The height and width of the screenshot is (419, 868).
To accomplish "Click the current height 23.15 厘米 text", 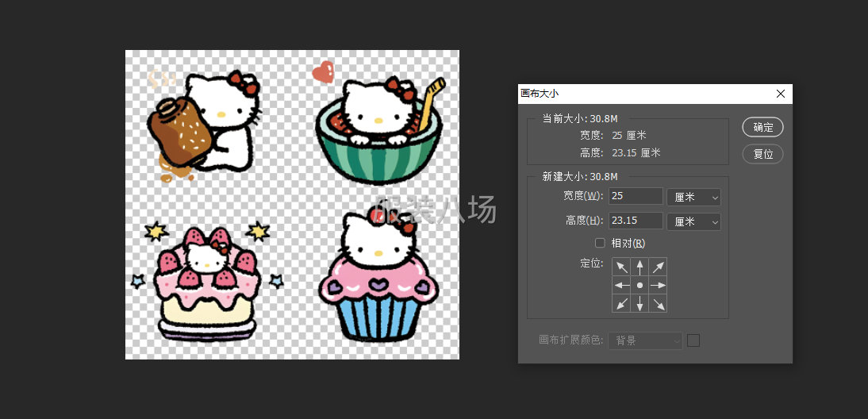I will (x=636, y=153).
